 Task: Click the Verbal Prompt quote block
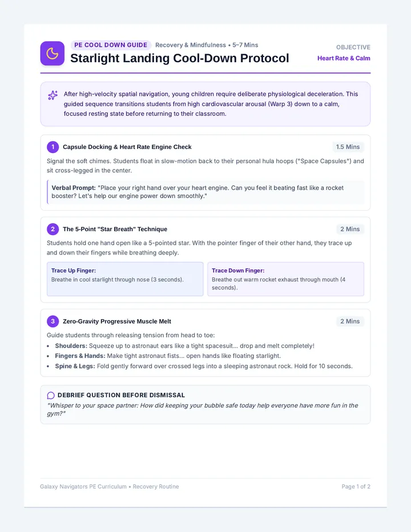205,192
